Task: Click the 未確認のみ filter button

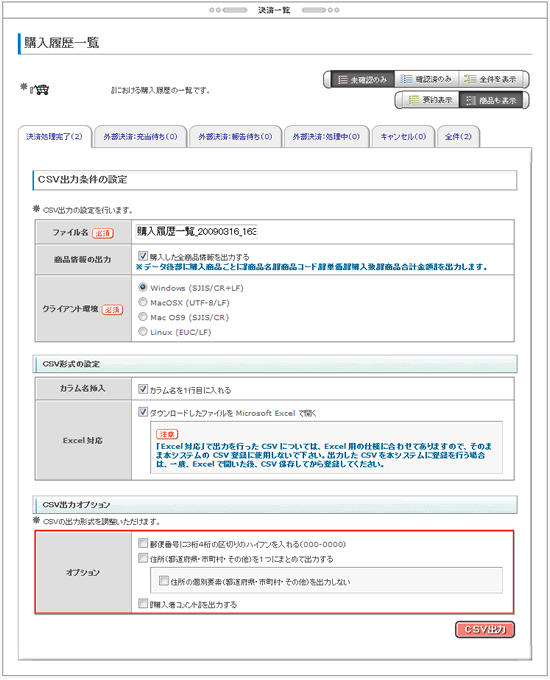Action: coord(363,79)
